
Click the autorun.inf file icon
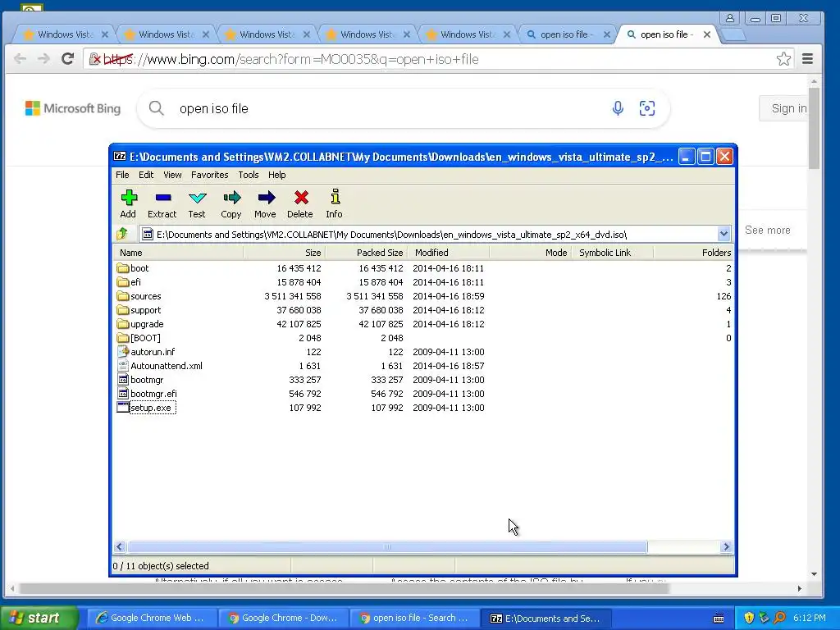pos(123,351)
